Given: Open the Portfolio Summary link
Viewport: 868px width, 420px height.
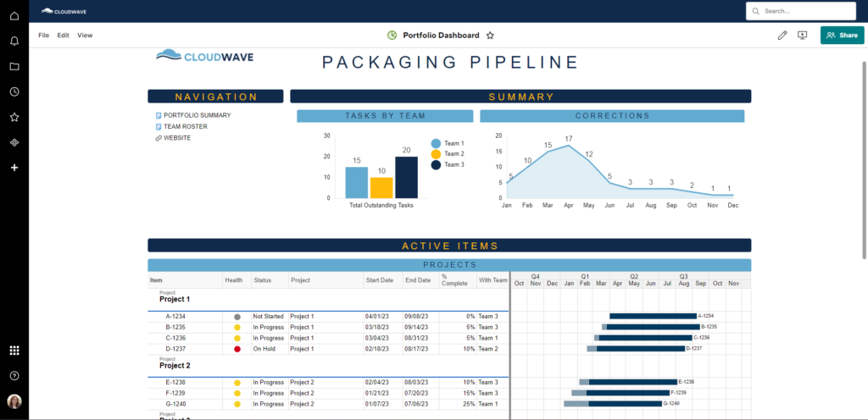Looking at the screenshot, I should [197, 115].
